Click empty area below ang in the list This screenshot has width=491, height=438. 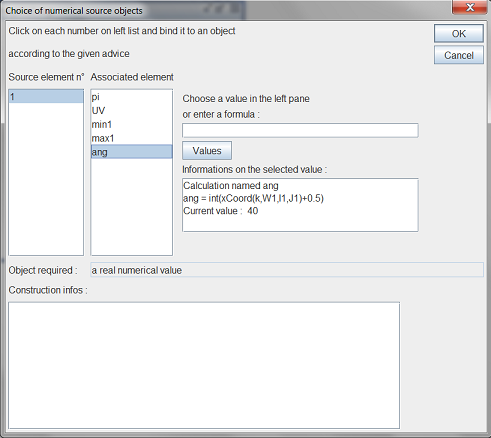pyautogui.click(x=132, y=207)
